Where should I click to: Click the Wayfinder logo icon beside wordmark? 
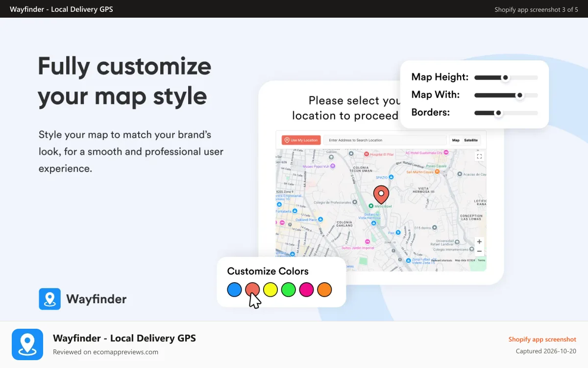(x=49, y=299)
